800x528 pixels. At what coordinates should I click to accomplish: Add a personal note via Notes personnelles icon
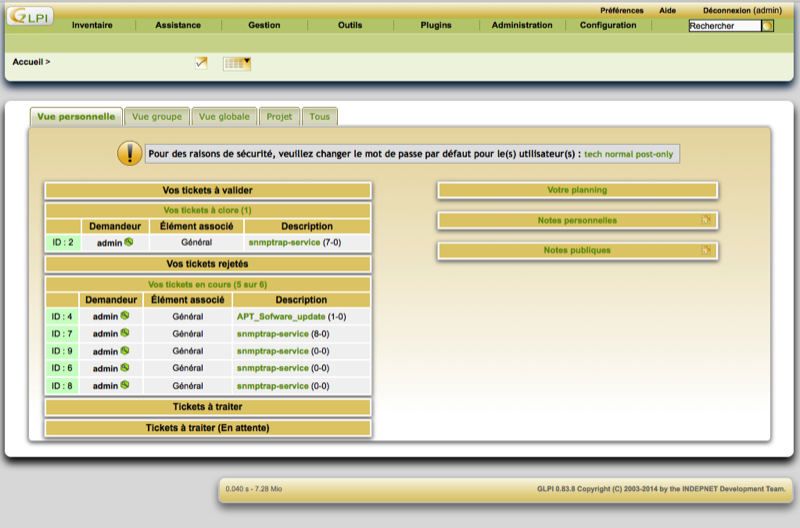[x=705, y=220]
